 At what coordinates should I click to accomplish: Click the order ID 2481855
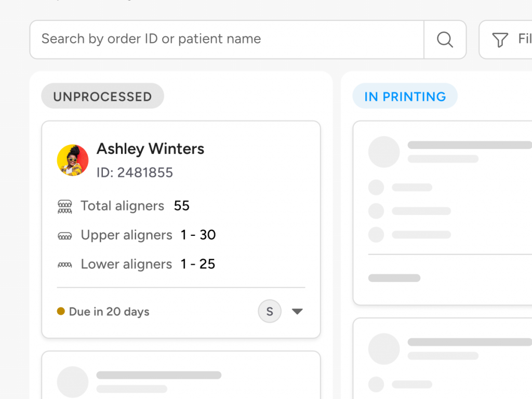coord(135,172)
